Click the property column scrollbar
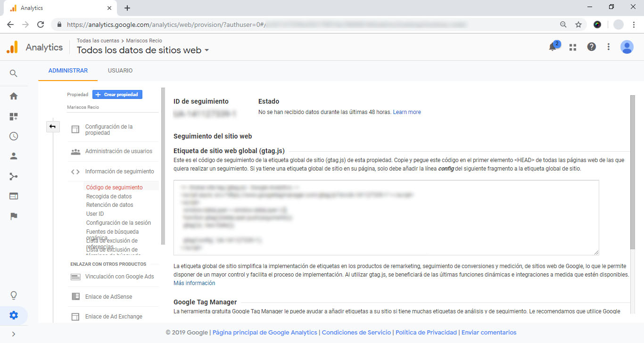The width and height of the screenshot is (644, 343). click(x=163, y=166)
